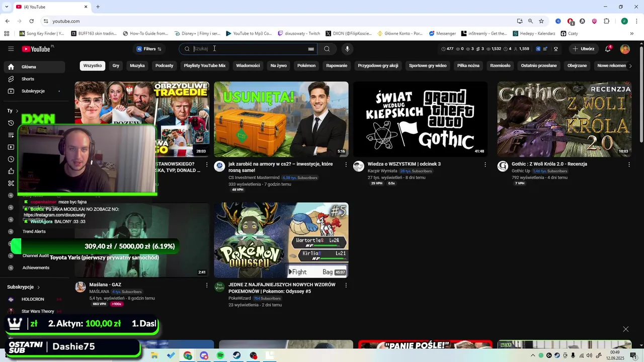
Task: Expand the Ty section chevron
Action: pos(17,111)
